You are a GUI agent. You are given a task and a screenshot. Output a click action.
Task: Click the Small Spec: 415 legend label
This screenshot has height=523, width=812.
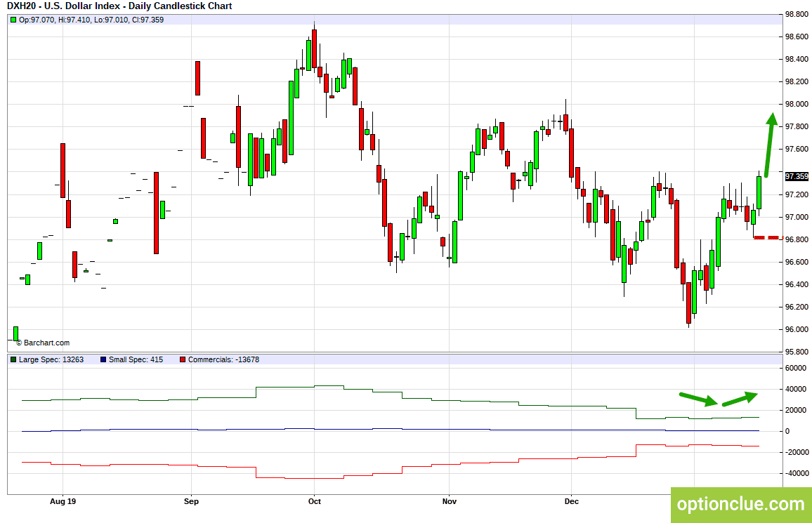(136, 359)
